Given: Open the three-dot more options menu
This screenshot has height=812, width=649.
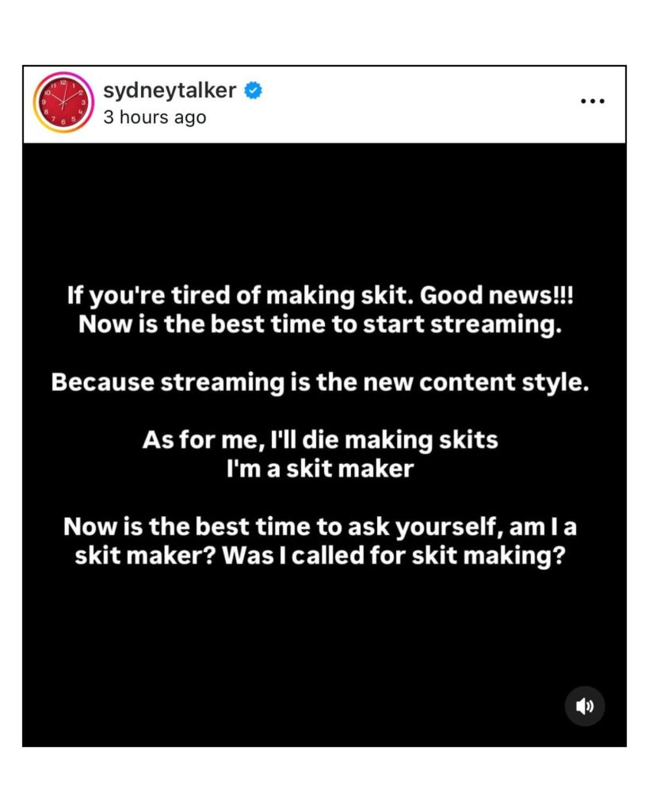Looking at the screenshot, I should coord(592,101).
